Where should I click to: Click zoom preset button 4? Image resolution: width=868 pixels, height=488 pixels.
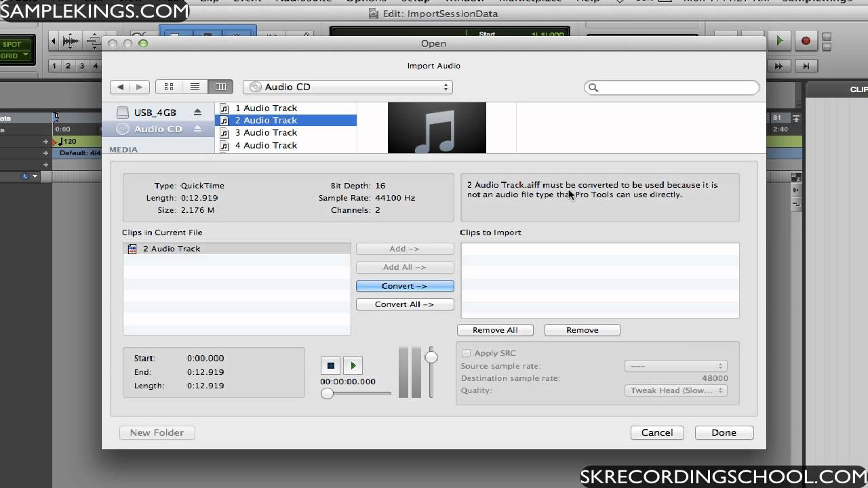[95, 66]
